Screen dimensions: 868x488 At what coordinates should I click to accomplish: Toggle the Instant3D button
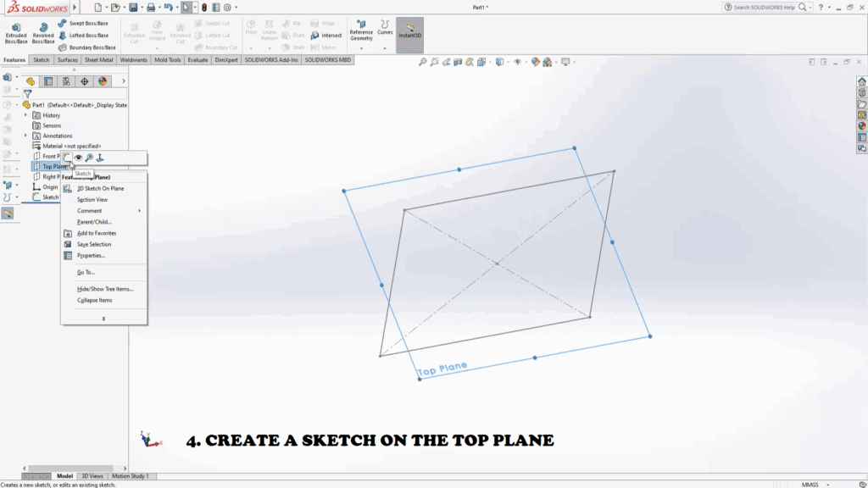pos(409,33)
